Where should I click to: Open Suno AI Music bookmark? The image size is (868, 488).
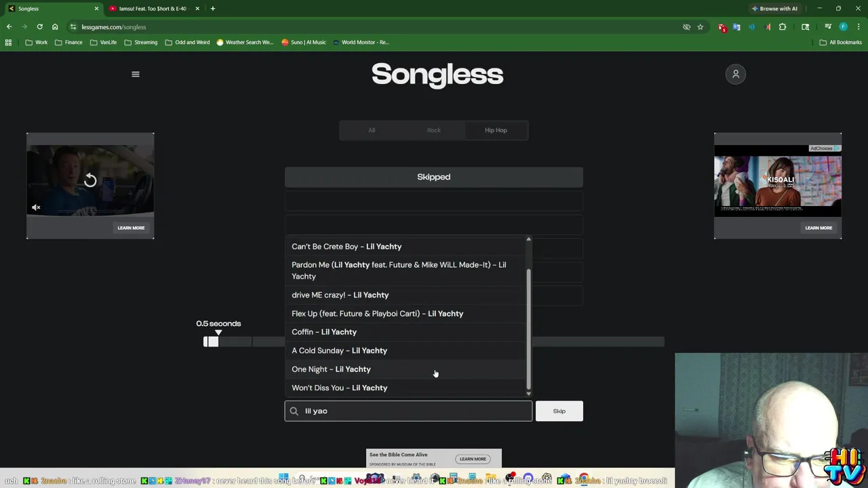click(x=304, y=42)
